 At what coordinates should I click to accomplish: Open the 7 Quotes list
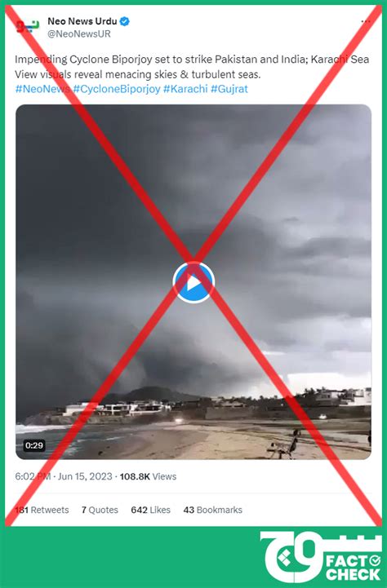pyautogui.click(x=100, y=510)
